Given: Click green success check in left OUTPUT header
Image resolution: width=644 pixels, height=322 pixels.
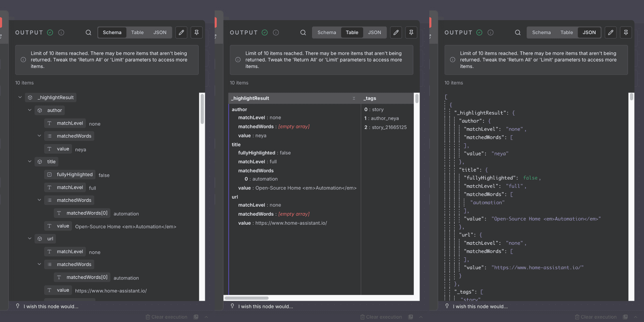Looking at the screenshot, I should point(50,32).
